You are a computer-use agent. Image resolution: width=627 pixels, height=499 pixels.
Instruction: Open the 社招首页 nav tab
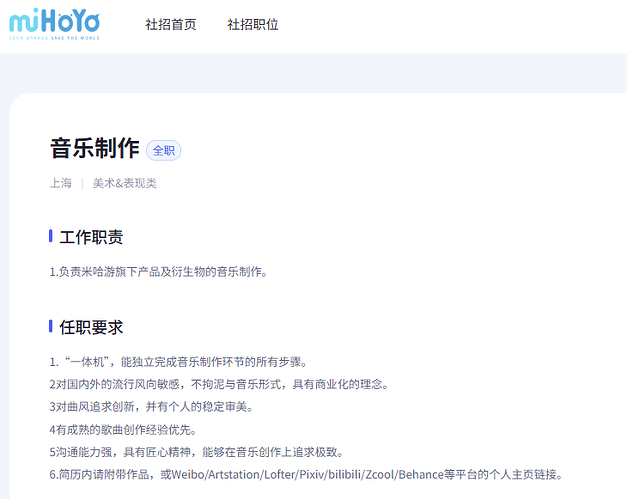pos(171,24)
